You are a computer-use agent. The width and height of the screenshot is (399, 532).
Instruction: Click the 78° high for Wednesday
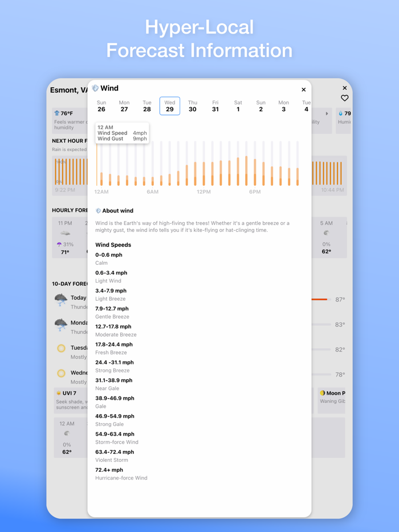(340, 375)
